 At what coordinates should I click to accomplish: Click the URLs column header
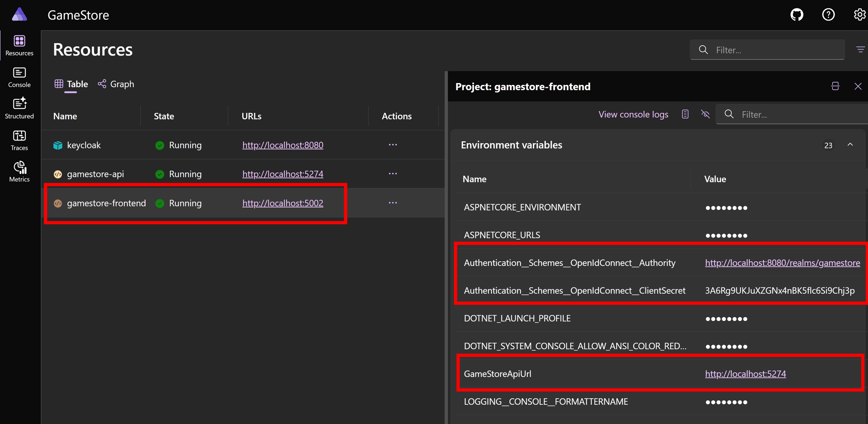pyautogui.click(x=251, y=116)
